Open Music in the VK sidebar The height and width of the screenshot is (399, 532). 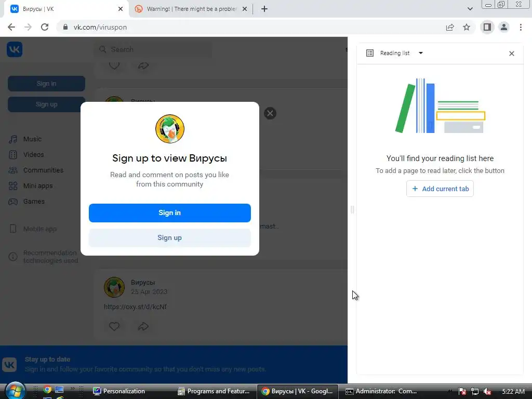coord(32,139)
